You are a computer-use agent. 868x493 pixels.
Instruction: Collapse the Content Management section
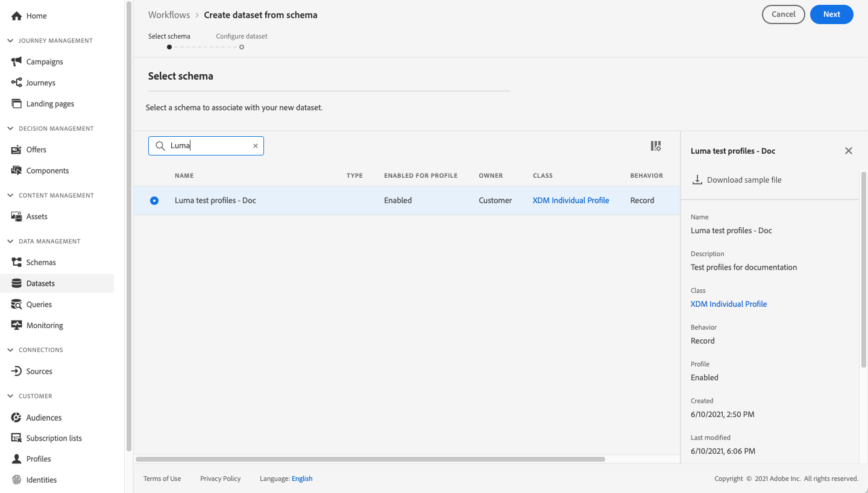(x=10, y=195)
